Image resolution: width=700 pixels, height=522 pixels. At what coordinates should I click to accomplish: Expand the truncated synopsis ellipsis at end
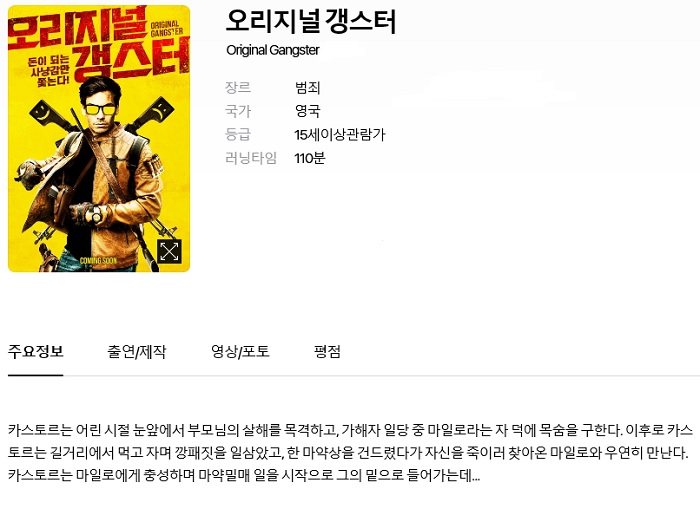tap(476, 476)
